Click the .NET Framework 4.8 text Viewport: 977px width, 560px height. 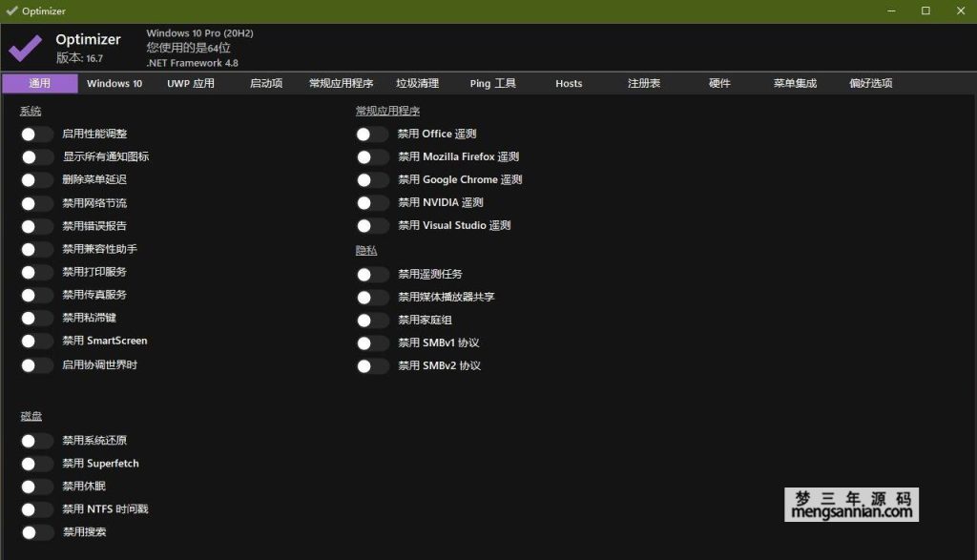[193, 63]
